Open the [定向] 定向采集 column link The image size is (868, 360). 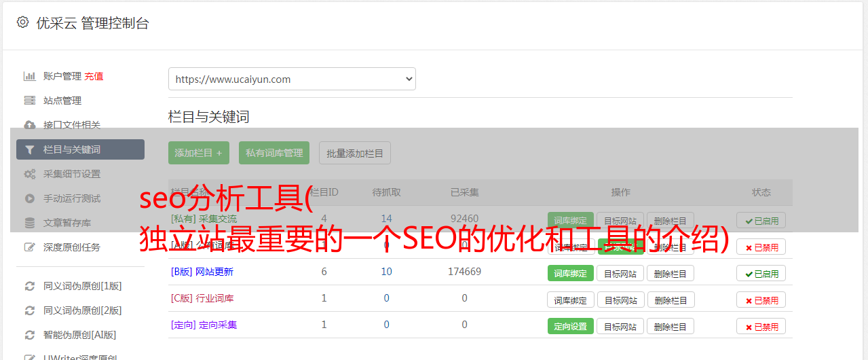[x=204, y=325]
